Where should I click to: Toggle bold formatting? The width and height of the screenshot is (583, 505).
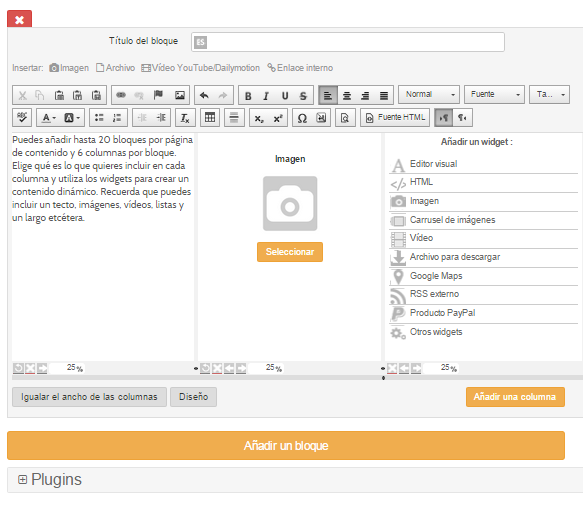248,96
